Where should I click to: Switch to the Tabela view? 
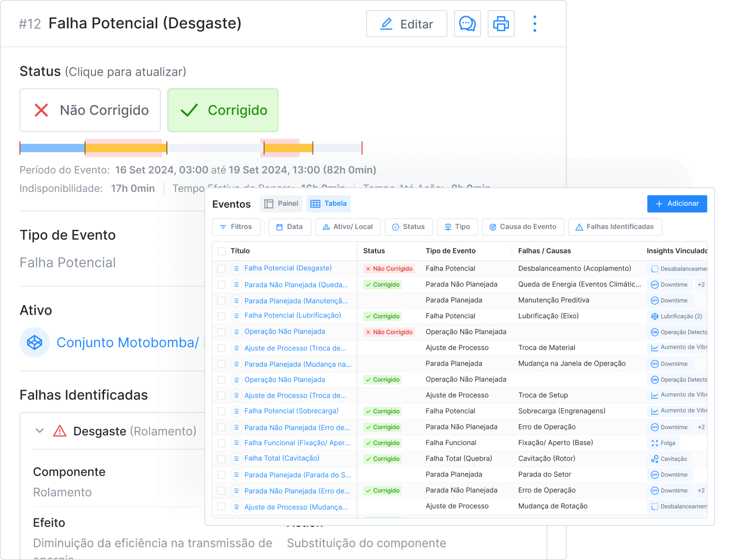pyautogui.click(x=328, y=203)
